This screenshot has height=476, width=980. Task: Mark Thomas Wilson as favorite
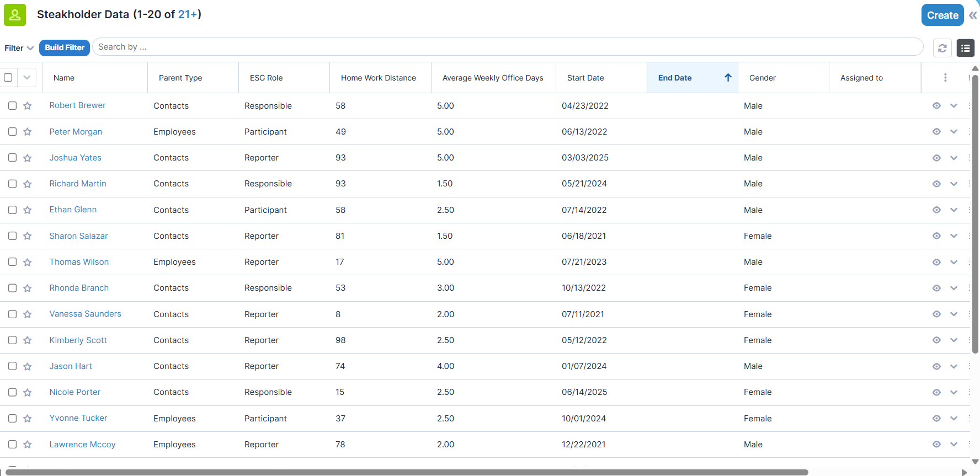28,262
